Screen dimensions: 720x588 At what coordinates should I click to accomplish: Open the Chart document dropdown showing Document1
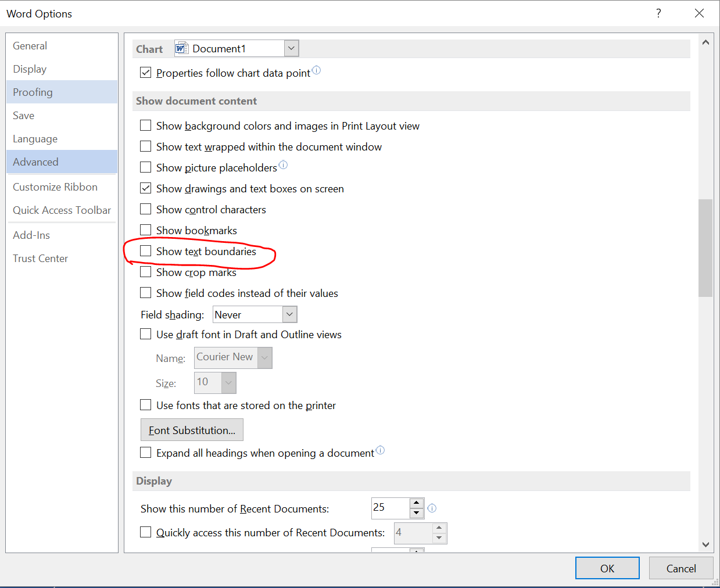(x=292, y=48)
